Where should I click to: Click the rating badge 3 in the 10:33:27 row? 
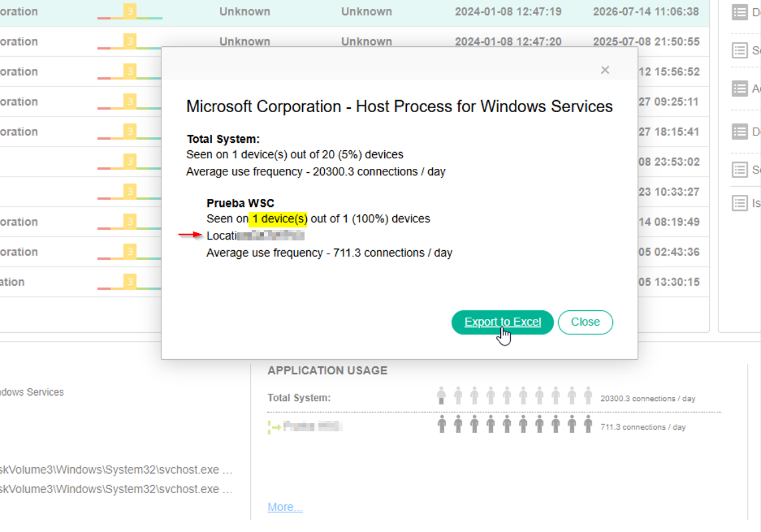[x=130, y=192]
